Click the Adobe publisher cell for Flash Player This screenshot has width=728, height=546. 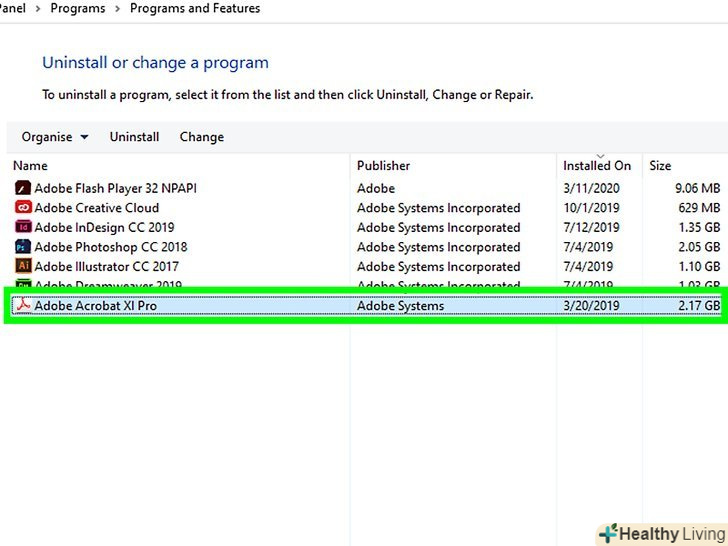[376, 188]
